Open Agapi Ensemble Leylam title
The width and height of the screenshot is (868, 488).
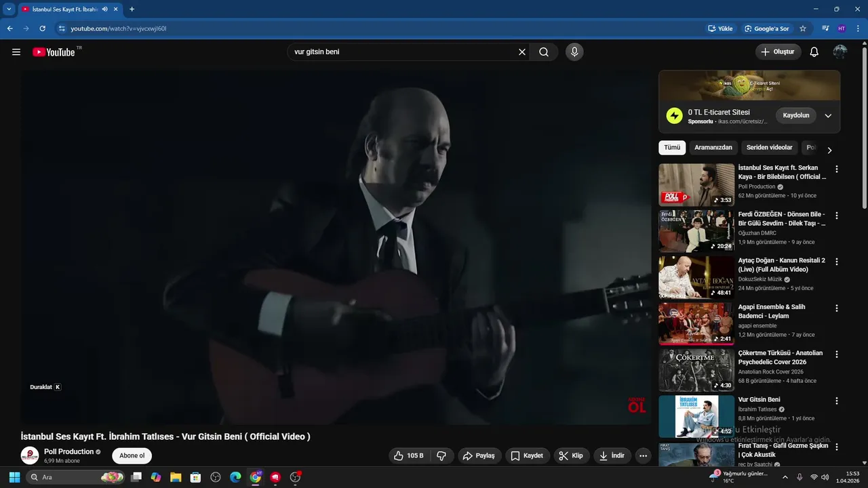coord(772,312)
